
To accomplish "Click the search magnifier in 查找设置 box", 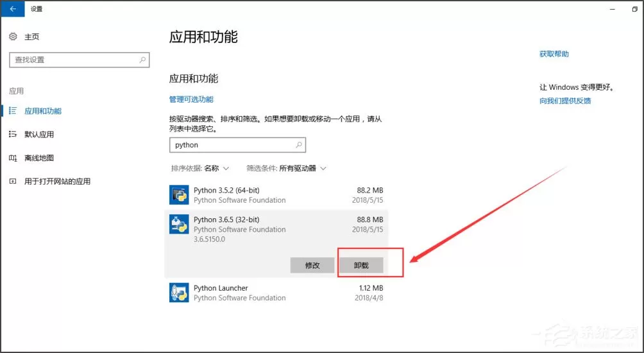I will coord(142,60).
